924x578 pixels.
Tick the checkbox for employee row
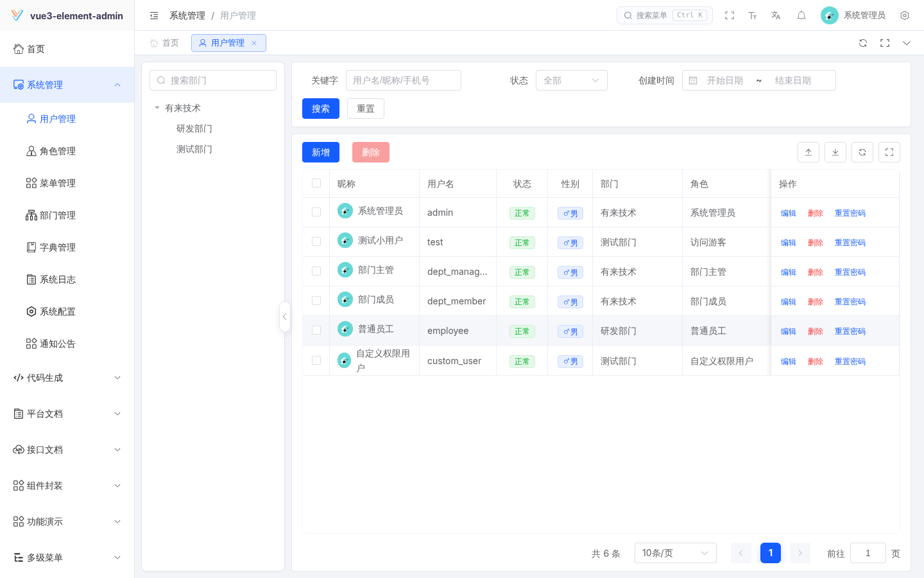tap(316, 330)
